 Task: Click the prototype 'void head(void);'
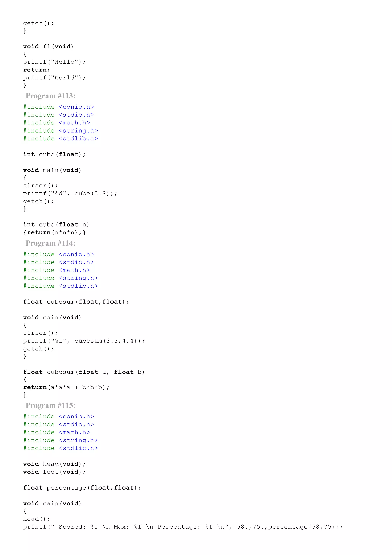[x=54, y=464]
